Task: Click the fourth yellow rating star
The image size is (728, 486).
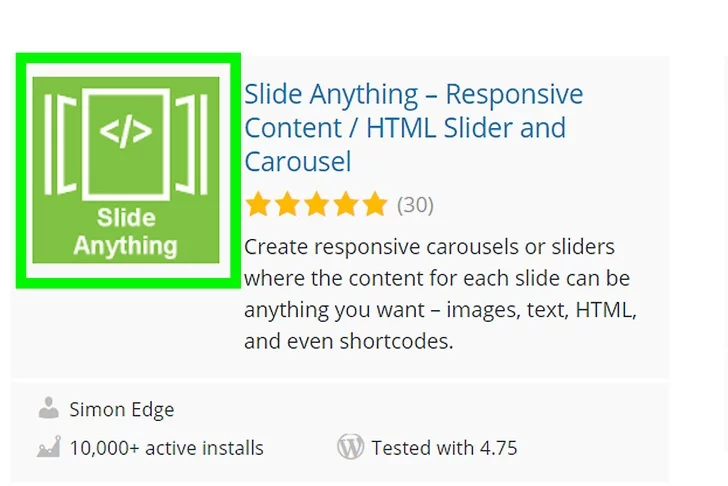Action: click(x=345, y=205)
